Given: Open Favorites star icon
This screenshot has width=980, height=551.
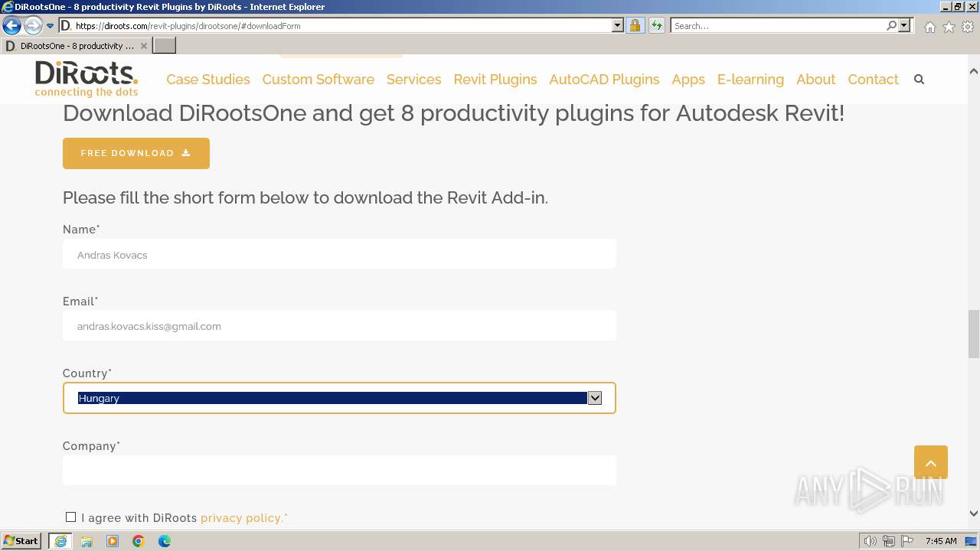Looking at the screenshot, I should (949, 27).
